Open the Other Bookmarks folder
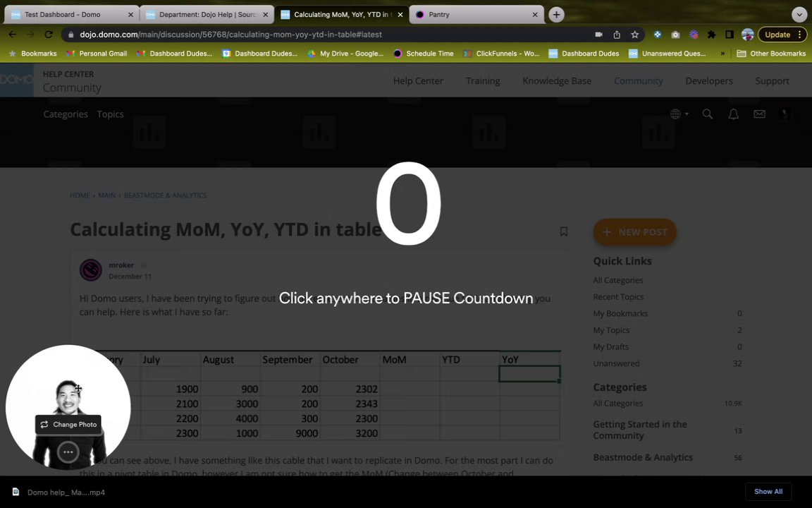This screenshot has height=508, width=812. coord(771,54)
